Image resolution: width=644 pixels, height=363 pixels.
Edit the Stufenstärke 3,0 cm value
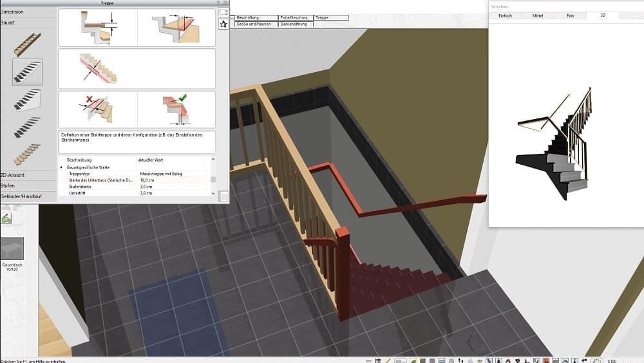point(146,187)
